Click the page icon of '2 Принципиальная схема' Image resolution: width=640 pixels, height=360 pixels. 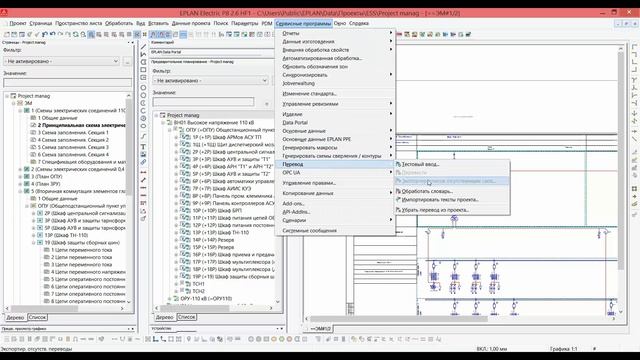(33, 125)
